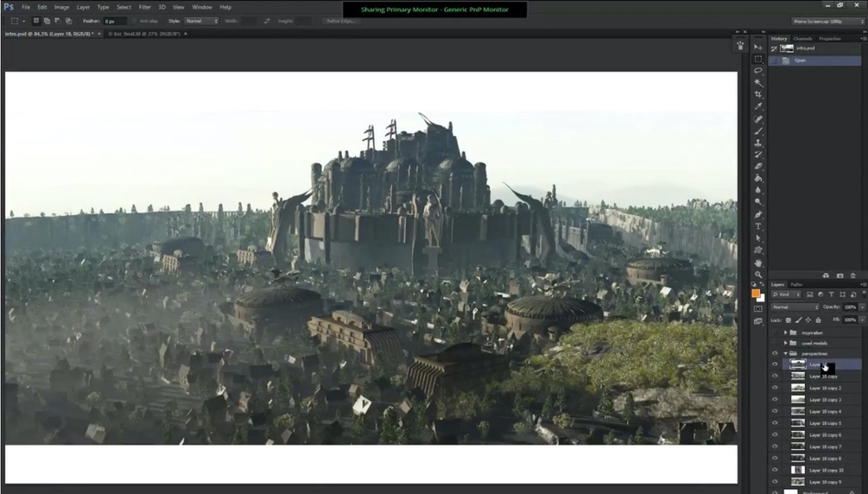
Task: Select the History Brush tool
Action: (758, 155)
